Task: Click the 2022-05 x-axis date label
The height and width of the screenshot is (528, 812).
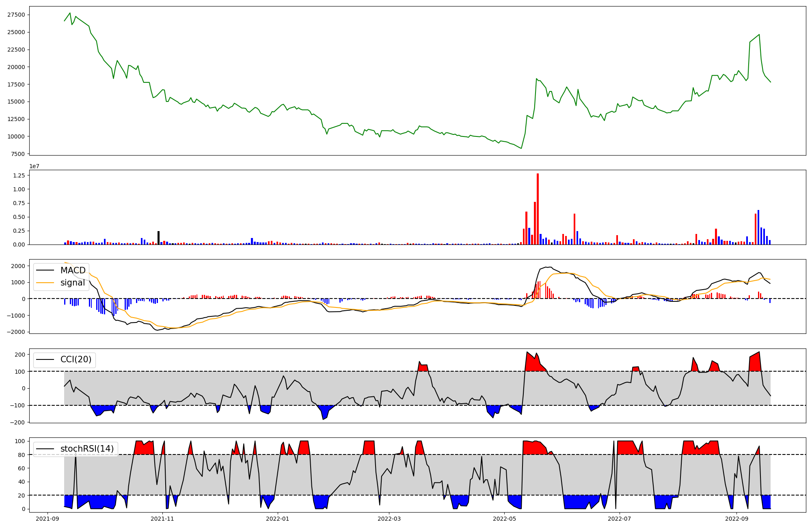Action: 504,519
